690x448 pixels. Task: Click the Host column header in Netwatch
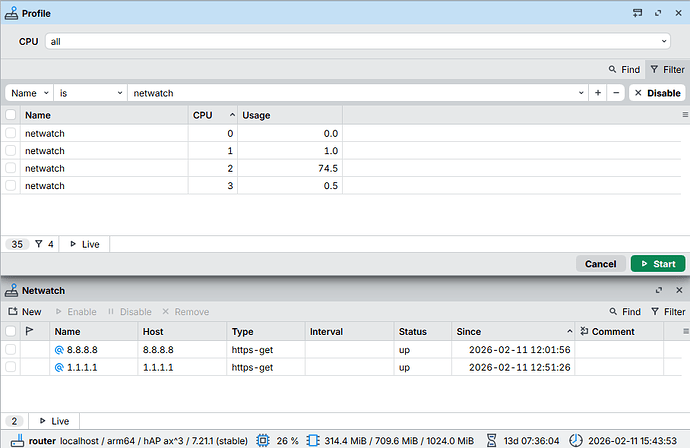point(182,331)
